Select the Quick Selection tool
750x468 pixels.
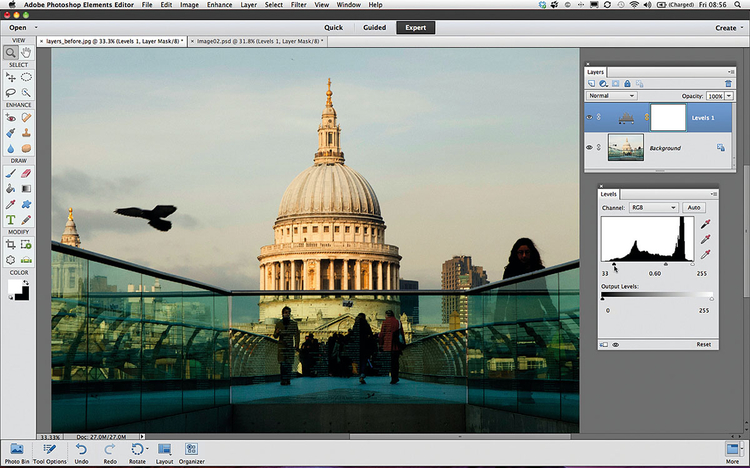[26, 92]
